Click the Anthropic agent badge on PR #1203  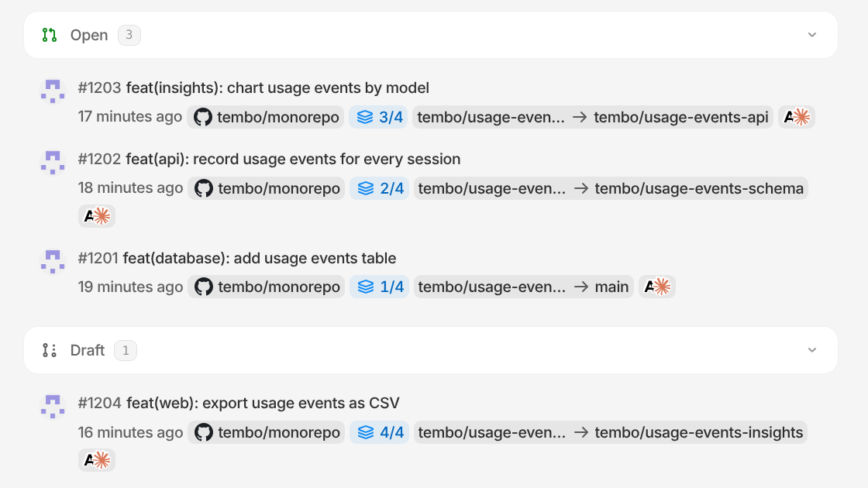pyautogui.click(x=797, y=117)
